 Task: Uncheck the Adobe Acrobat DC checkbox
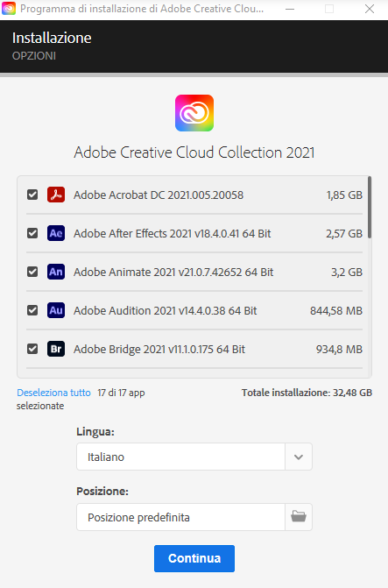[x=32, y=195]
